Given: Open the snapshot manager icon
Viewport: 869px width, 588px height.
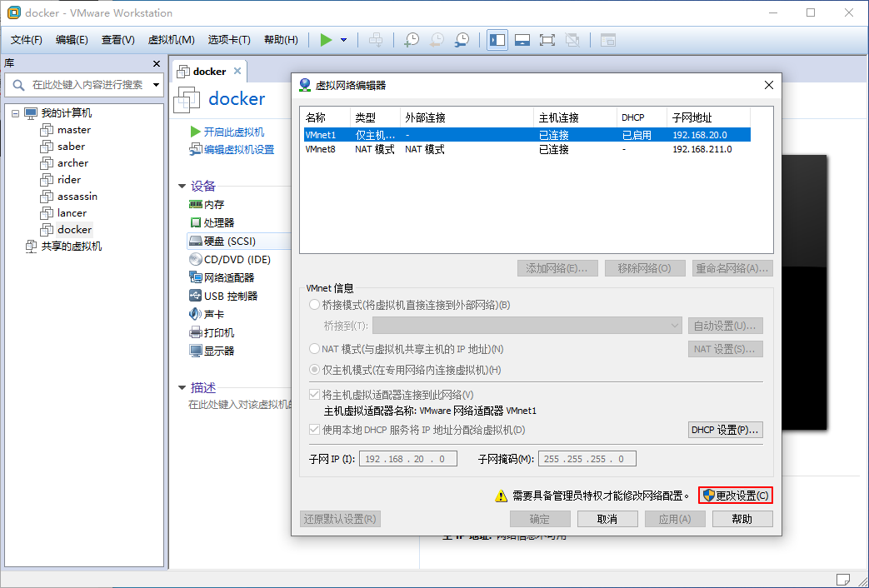Looking at the screenshot, I should [462, 39].
